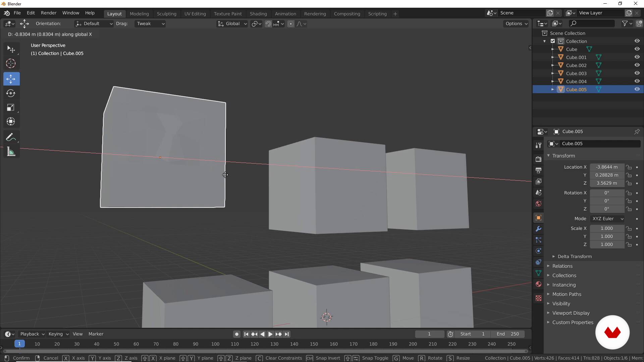Image resolution: width=644 pixels, height=362 pixels.
Task: Switch to the Animation workspace tab
Action: click(285, 14)
